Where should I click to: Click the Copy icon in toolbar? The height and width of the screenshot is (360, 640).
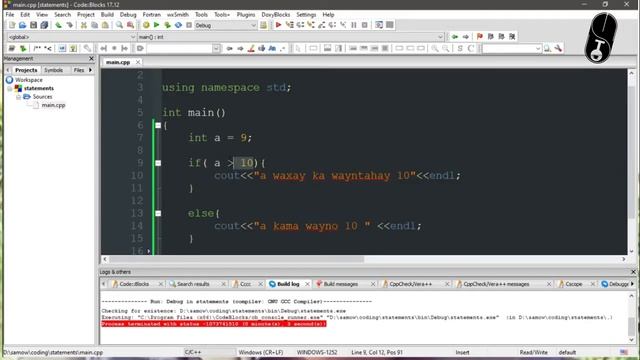tap(94, 25)
